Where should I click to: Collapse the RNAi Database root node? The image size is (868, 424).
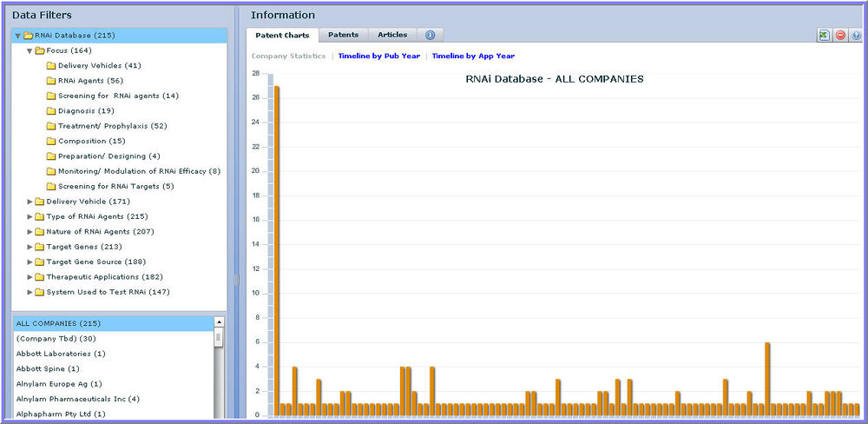tap(17, 36)
